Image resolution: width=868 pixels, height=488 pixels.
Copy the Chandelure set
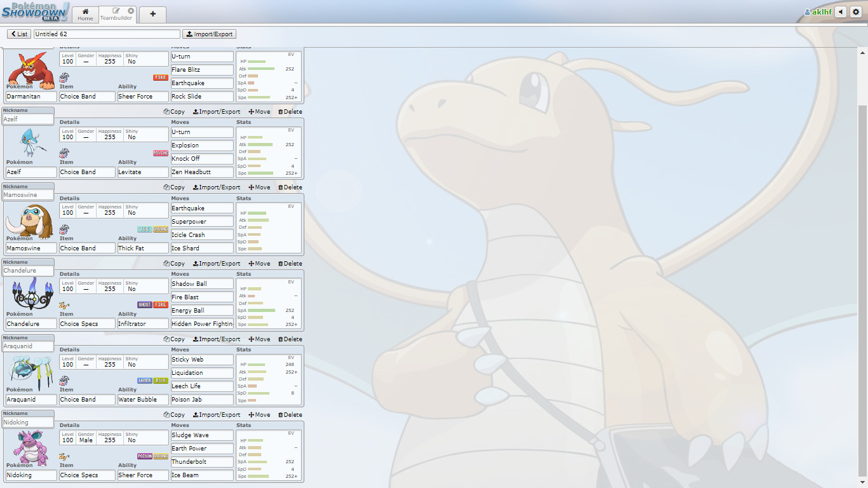point(174,264)
